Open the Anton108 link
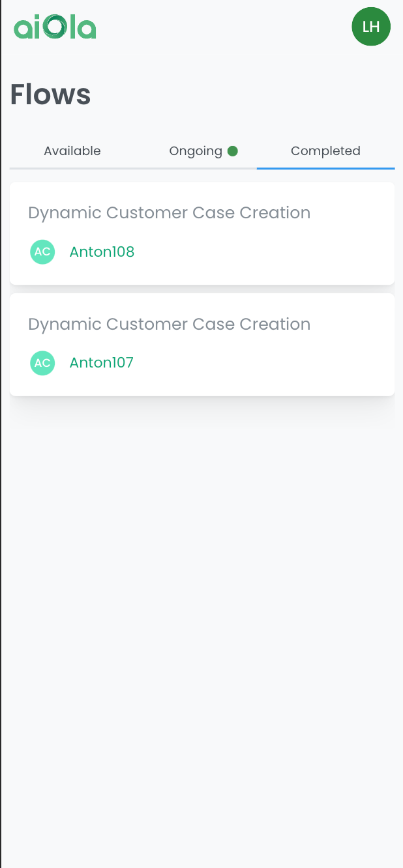 102,252
